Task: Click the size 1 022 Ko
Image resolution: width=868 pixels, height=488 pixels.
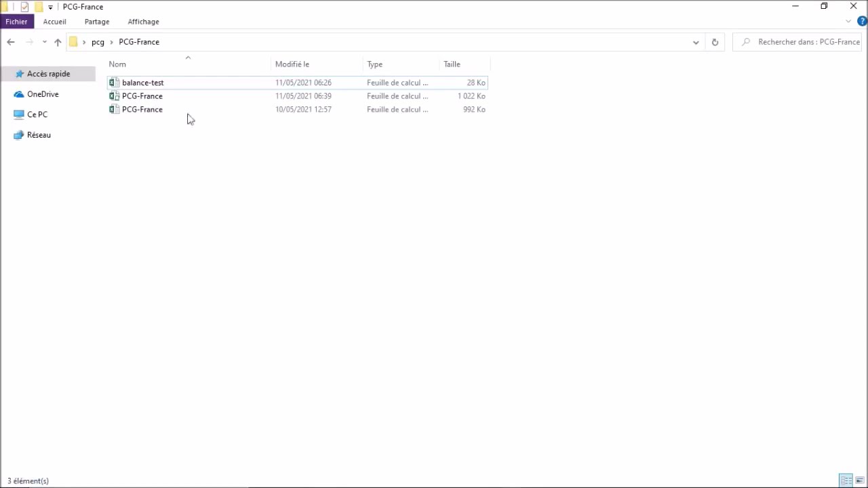Action: [x=471, y=96]
